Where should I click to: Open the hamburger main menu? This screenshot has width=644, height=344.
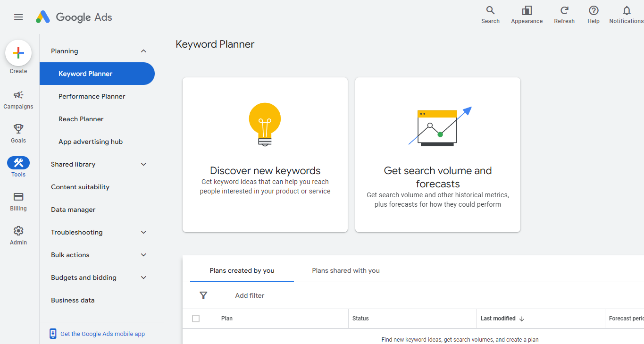click(18, 17)
